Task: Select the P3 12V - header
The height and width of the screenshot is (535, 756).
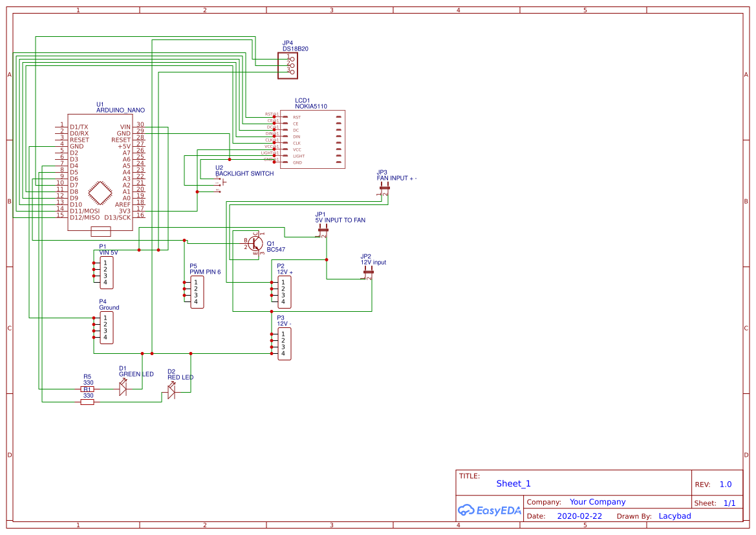Action: (x=285, y=343)
